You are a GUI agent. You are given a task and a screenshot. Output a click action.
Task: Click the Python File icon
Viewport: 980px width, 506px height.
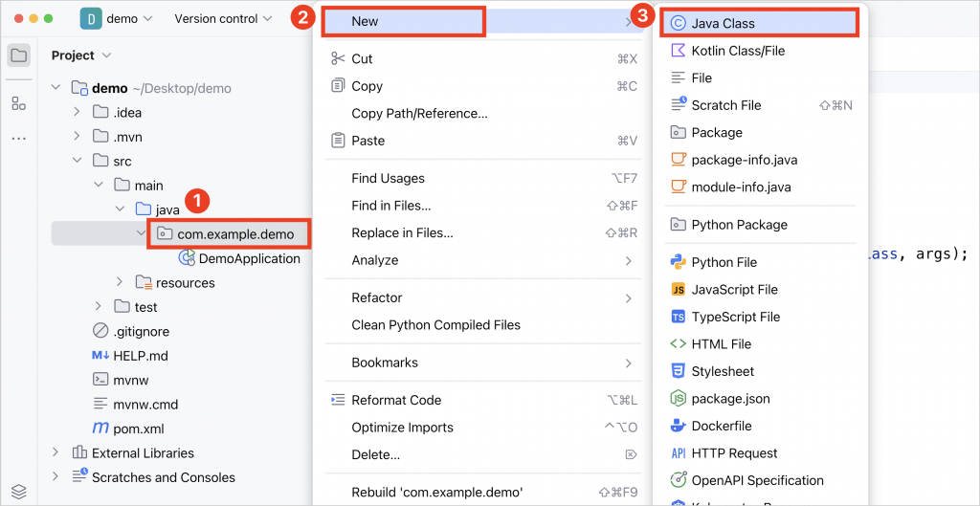pos(678,262)
